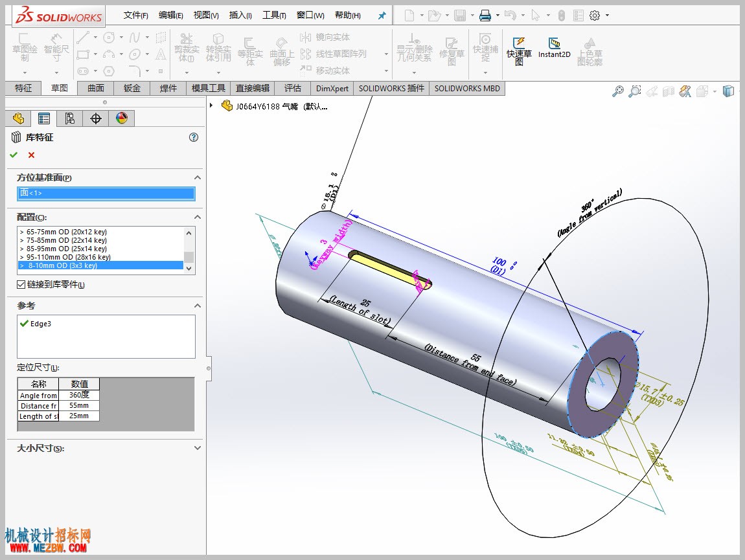The width and height of the screenshot is (745, 560).
Task: Open the 视图(V) menu
Action: click(206, 16)
